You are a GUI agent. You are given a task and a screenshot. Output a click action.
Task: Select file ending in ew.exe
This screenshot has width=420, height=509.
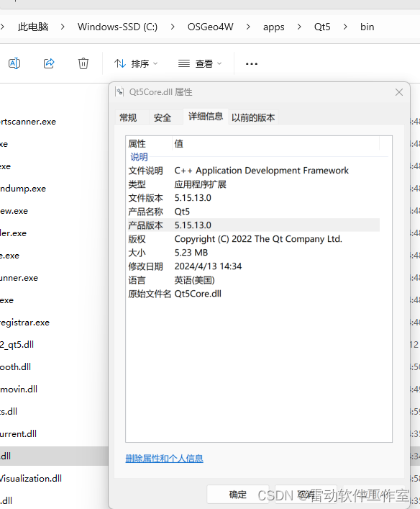coord(14,211)
